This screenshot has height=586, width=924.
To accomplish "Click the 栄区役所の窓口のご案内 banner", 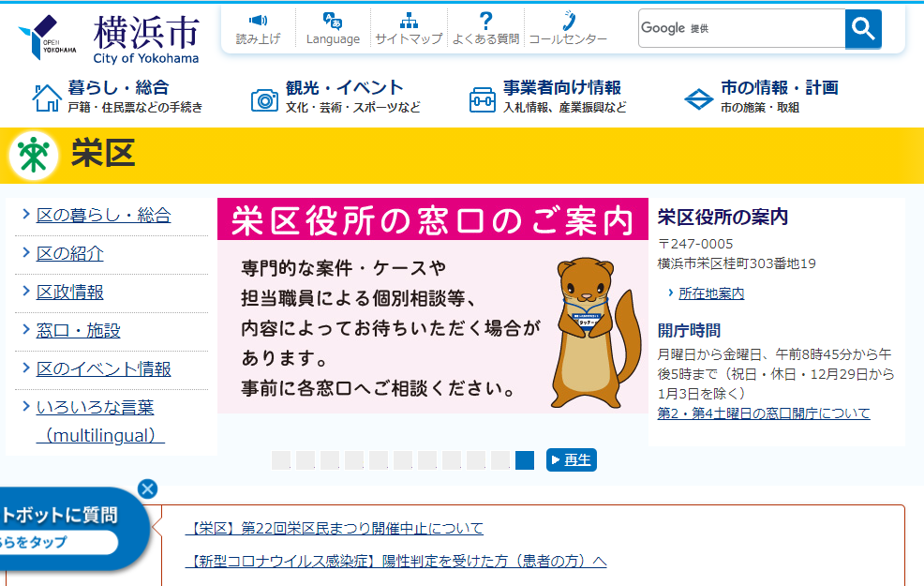I will tap(433, 306).
